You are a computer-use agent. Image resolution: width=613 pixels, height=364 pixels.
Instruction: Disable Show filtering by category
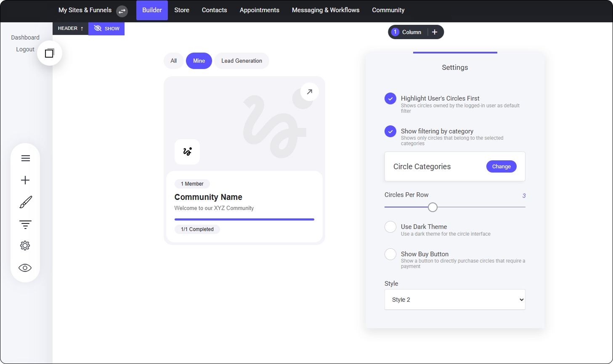(390, 131)
